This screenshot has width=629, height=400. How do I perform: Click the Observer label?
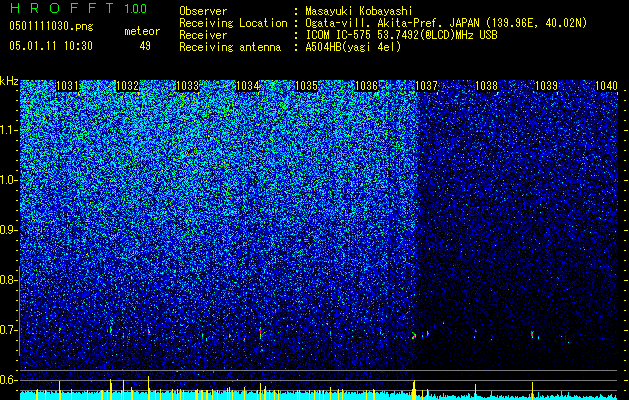[203, 11]
